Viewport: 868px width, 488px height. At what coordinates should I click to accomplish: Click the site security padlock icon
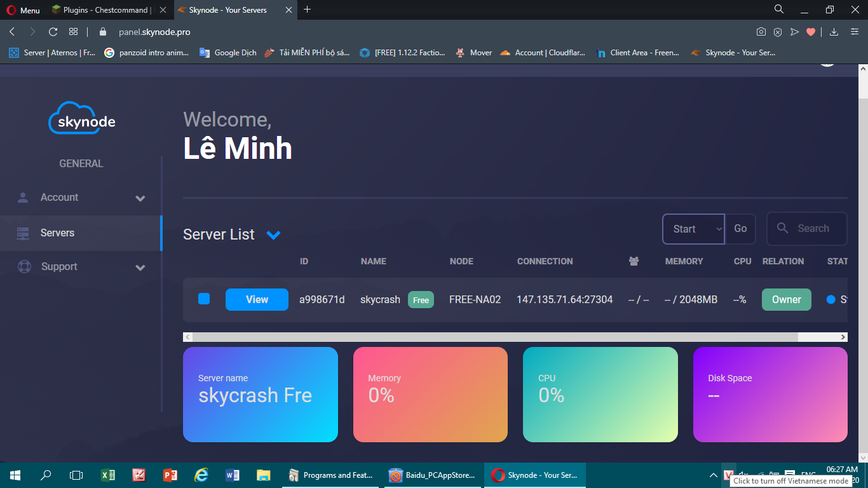103,32
